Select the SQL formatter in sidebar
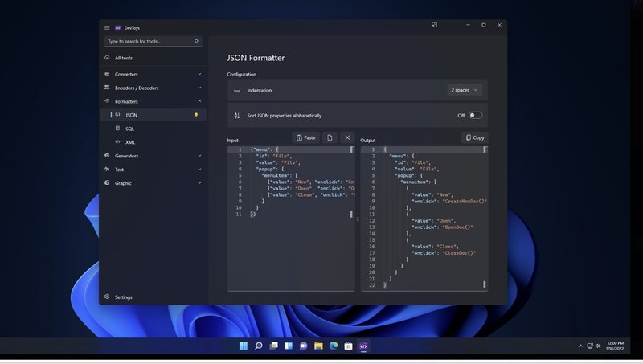The width and height of the screenshot is (643, 364). 129,129
